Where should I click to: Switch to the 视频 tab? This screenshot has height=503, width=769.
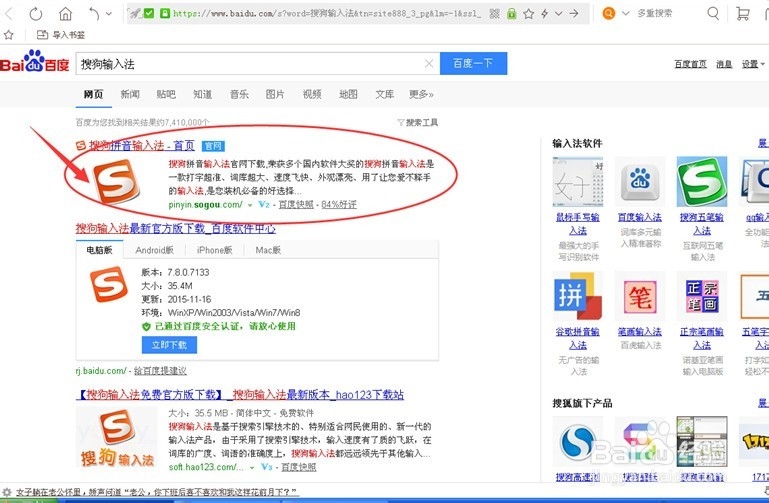[312, 94]
